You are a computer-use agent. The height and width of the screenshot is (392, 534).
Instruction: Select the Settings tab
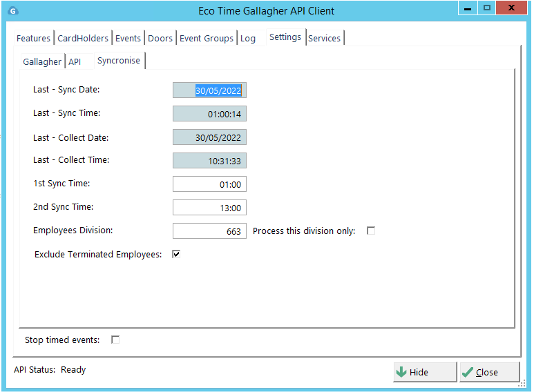tap(285, 37)
